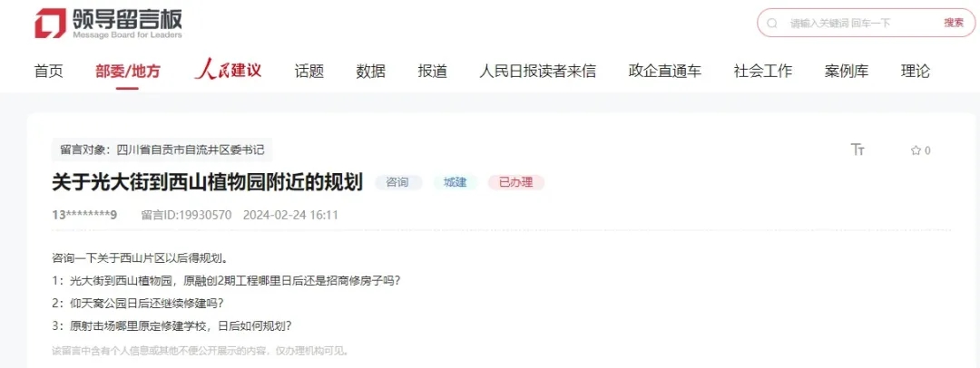Click the 城建 category tag

pyautogui.click(x=455, y=182)
